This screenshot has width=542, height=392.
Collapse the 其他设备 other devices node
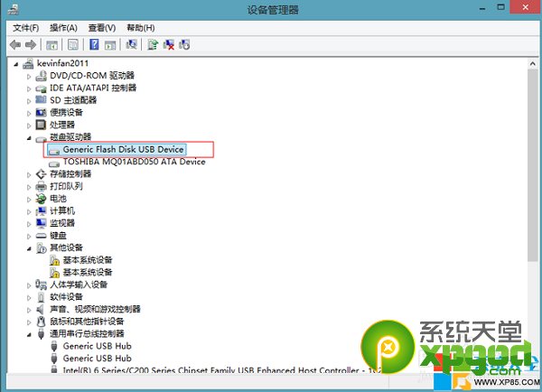[x=29, y=248]
